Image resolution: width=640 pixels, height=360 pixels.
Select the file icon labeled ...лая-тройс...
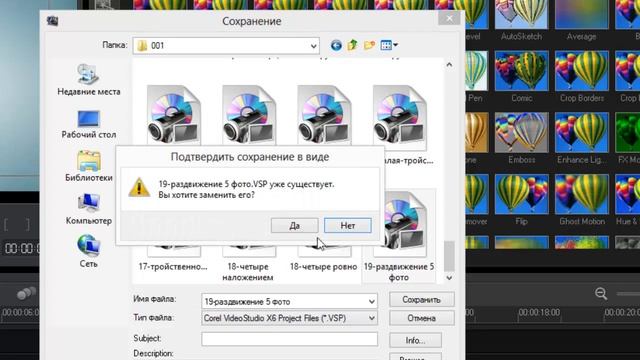point(400,118)
